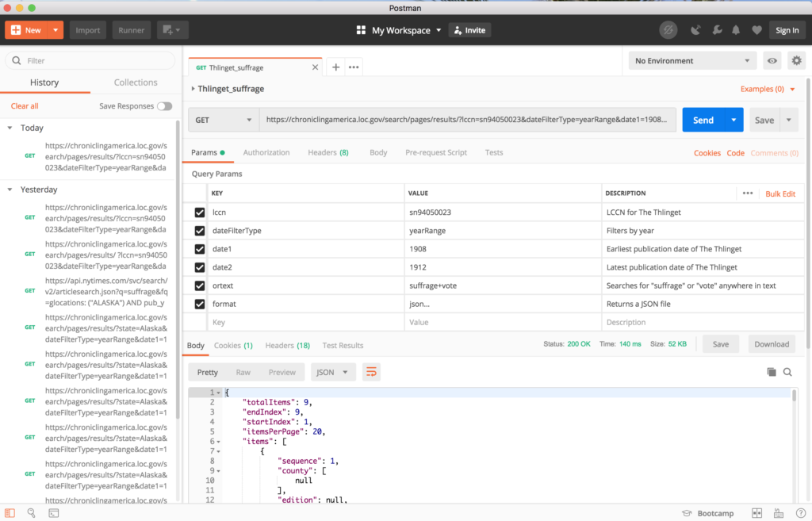Click the workspace grid icon
Screen dimensions: 812x521
click(x=361, y=30)
